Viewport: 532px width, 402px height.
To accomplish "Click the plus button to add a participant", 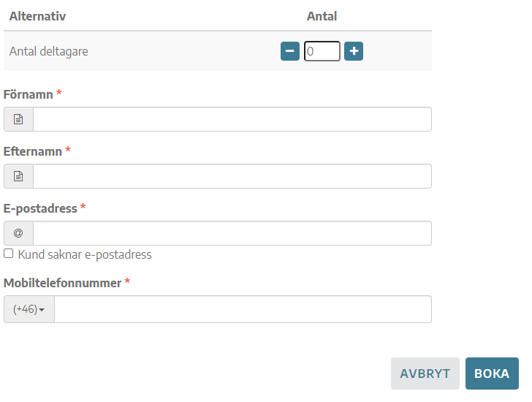I will pos(354,51).
